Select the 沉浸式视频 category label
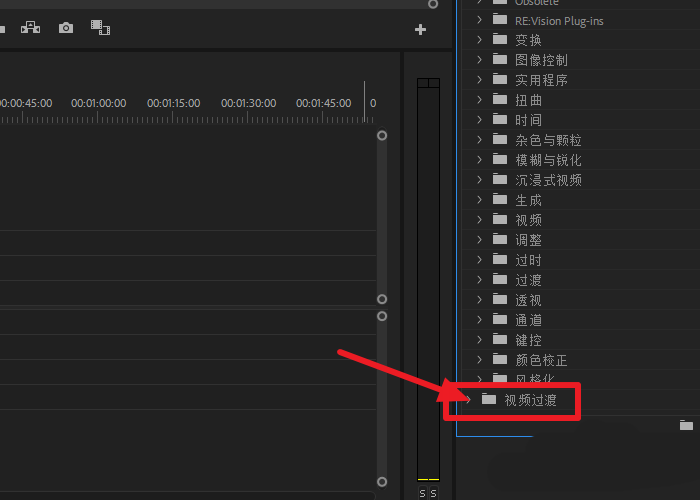This screenshot has width=700, height=500. pyautogui.click(x=548, y=180)
